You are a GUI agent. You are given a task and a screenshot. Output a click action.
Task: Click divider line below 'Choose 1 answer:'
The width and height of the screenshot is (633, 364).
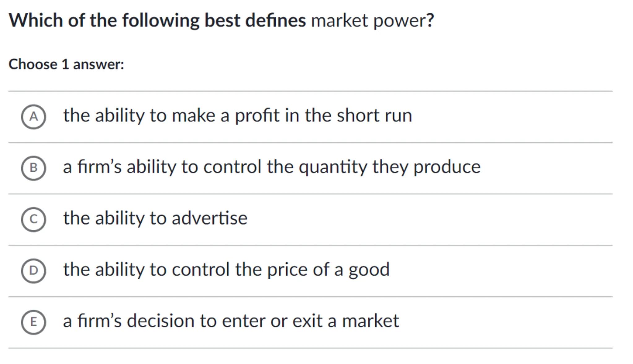click(310, 91)
